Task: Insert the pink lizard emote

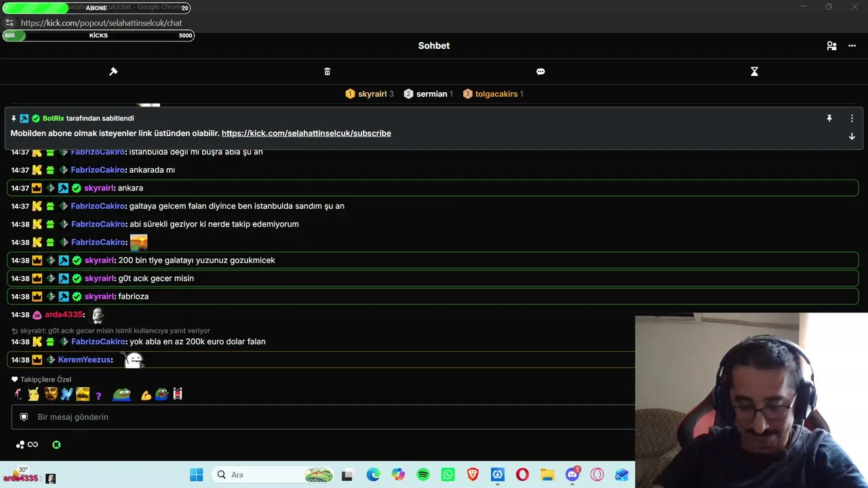Action: click(x=18, y=394)
